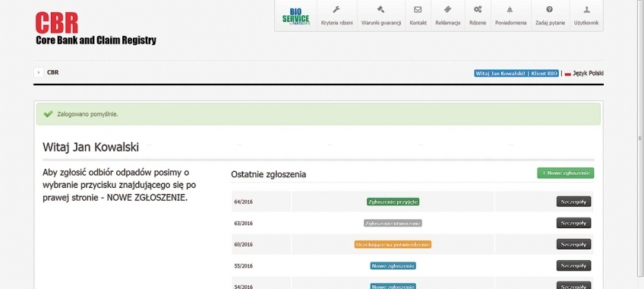Click the CBR Core Bank logo
The height and width of the screenshot is (289, 644).
pos(96,28)
